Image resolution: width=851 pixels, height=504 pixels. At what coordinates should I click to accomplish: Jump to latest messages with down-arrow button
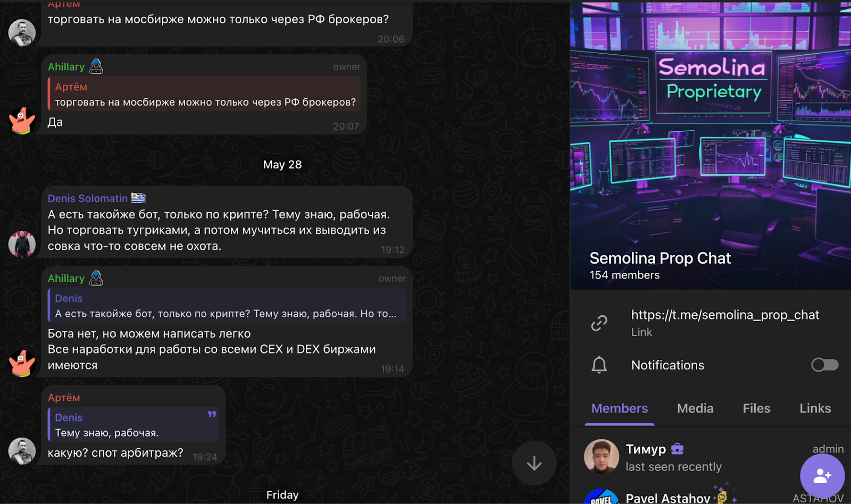tap(534, 463)
